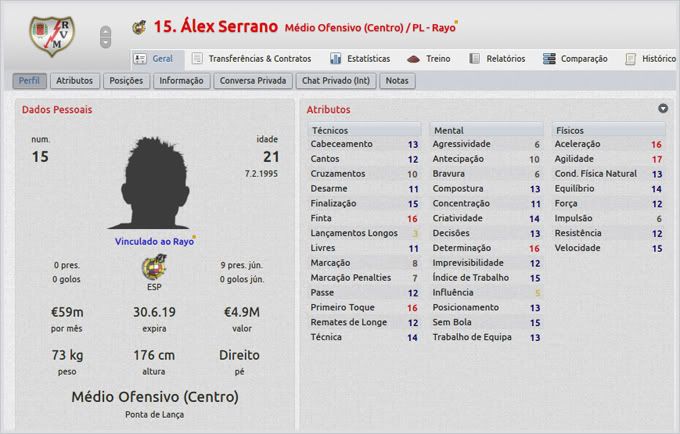Switch to the Atributos subtab

(75, 80)
